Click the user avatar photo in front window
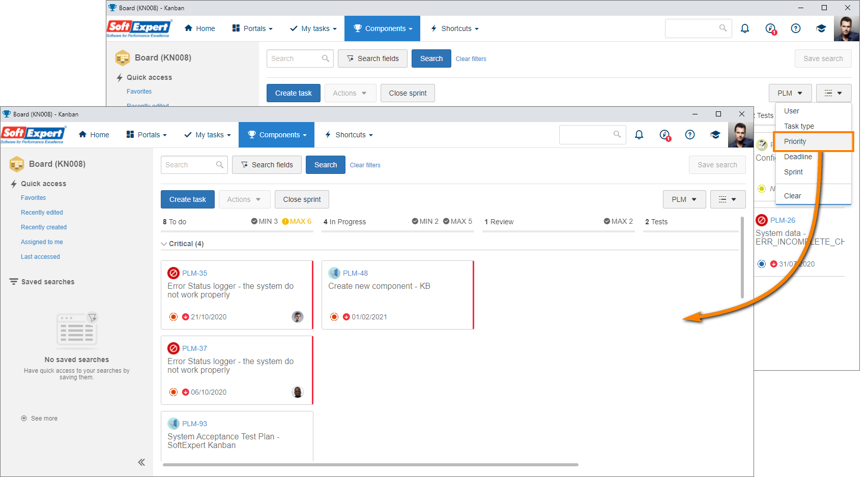 point(741,135)
